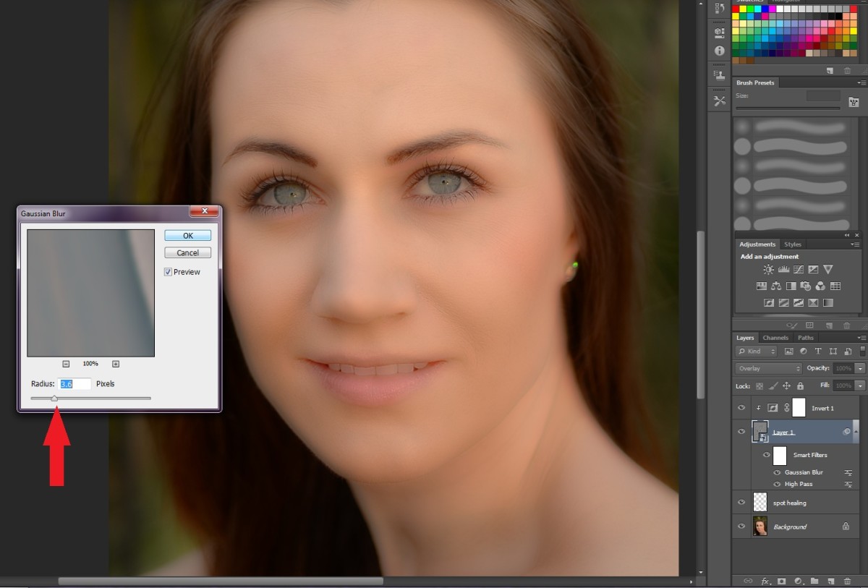This screenshot has width=868, height=588.
Task: Uncheck the Preview checkbox in Gaussian Blur
Action: pyautogui.click(x=167, y=272)
